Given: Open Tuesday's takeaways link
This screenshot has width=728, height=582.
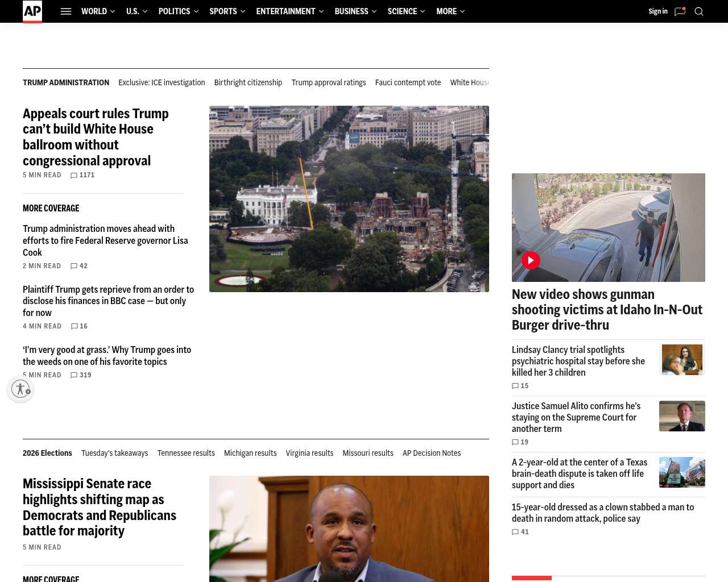Looking at the screenshot, I should [114, 453].
